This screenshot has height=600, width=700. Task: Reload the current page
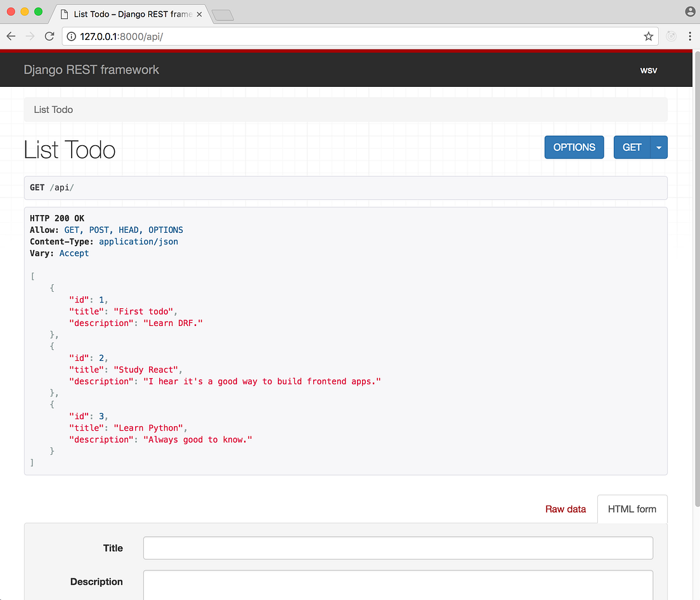(49, 36)
